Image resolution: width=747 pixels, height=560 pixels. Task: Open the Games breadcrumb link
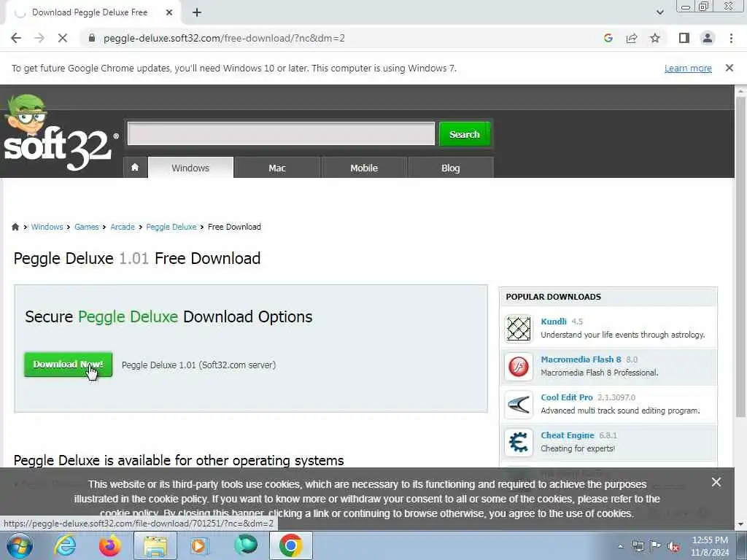86,227
